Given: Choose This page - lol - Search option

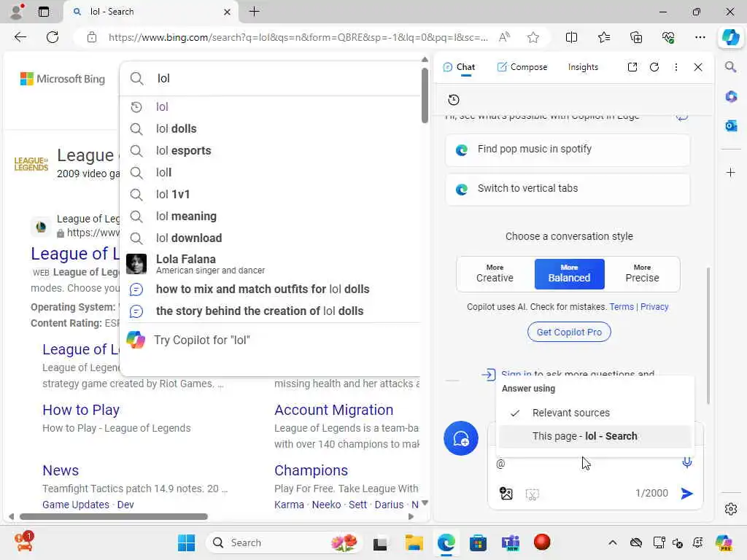Looking at the screenshot, I should (x=595, y=436).
